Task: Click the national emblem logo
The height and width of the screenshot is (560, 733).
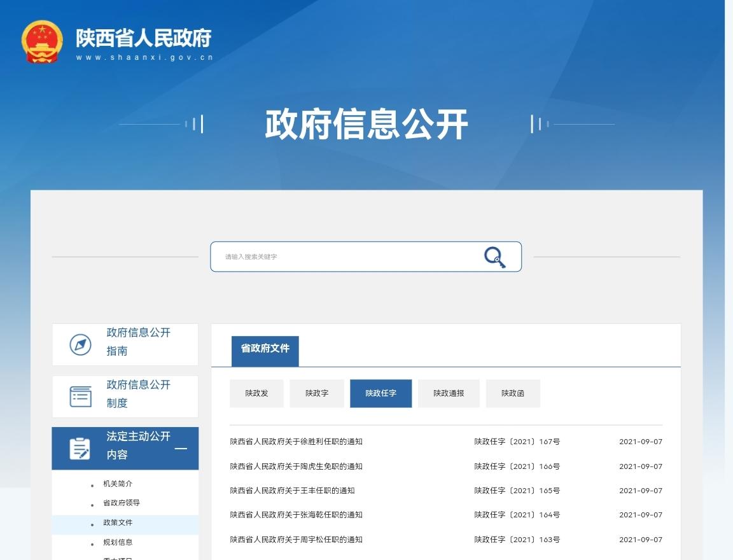Action: point(42,41)
